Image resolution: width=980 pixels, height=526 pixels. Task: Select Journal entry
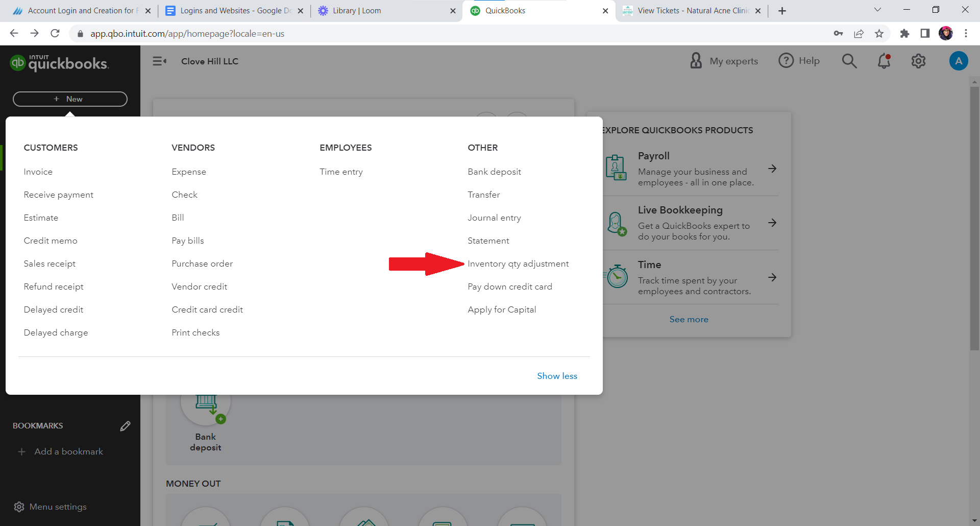point(494,218)
